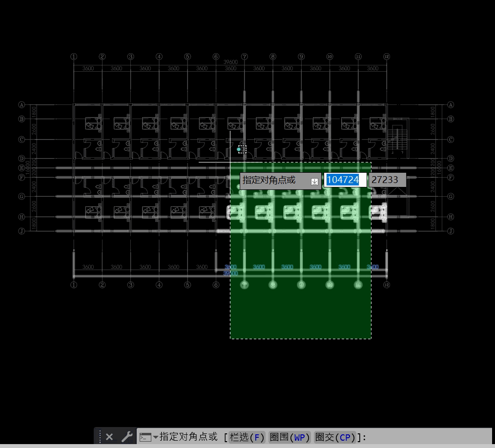The width and height of the screenshot is (495, 448).
Task: Close the command line panel
Action: tap(109, 437)
